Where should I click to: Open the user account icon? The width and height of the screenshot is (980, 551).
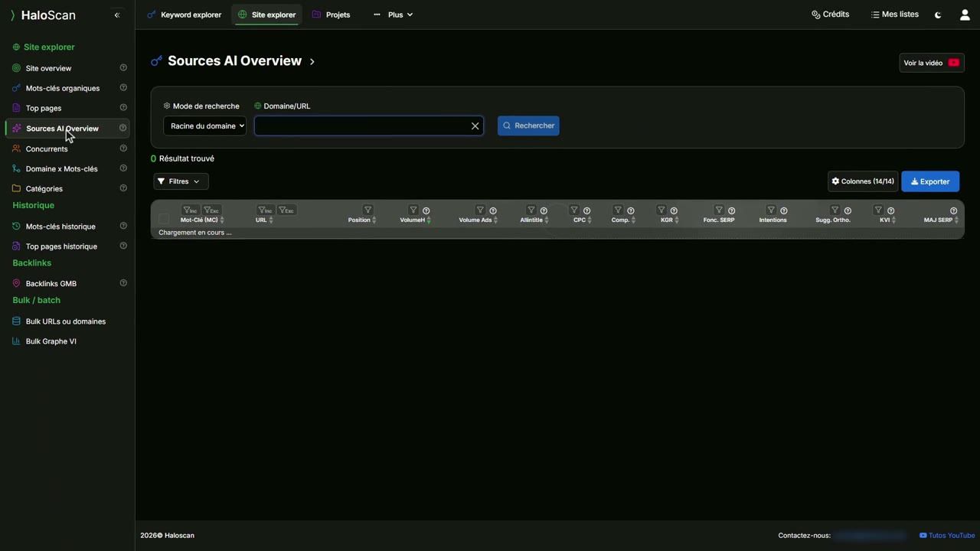click(x=965, y=15)
